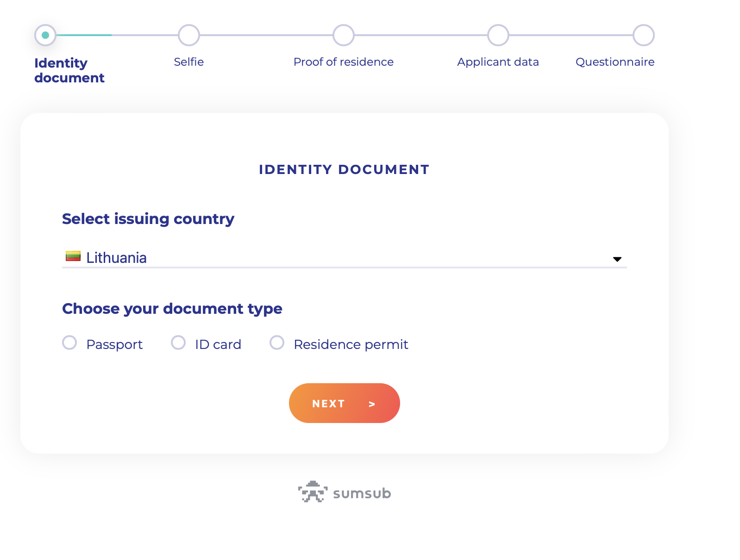Click the Lithuania flag icon
The width and height of the screenshot is (740, 560).
[73, 256]
